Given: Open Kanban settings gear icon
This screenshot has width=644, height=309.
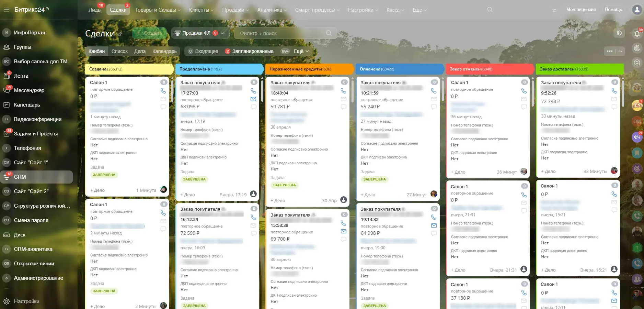Looking at the screenshot, I should click(619, 33).
